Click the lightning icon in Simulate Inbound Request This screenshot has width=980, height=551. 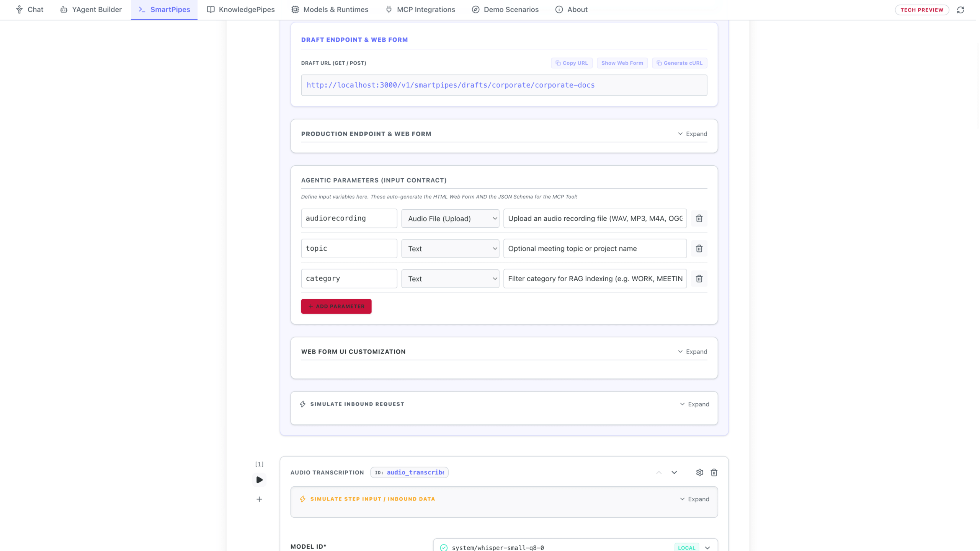303,404
